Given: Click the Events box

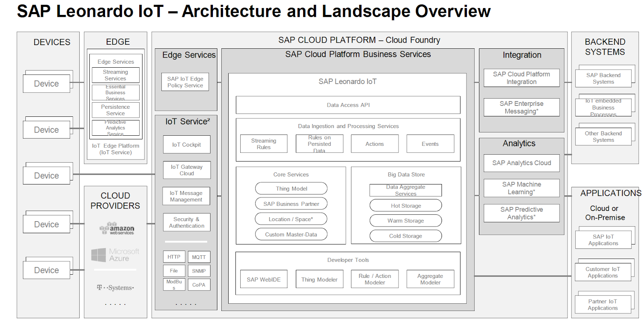Looking at the screenshot, I should tap(430, 144).
